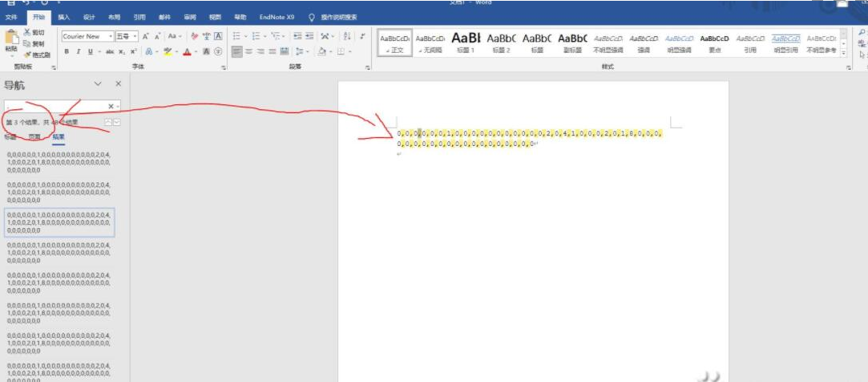Image resolution: width=868 pixels, height=382 pixels.
Task: Toggle italic formatting
Action: pos(78,51)
